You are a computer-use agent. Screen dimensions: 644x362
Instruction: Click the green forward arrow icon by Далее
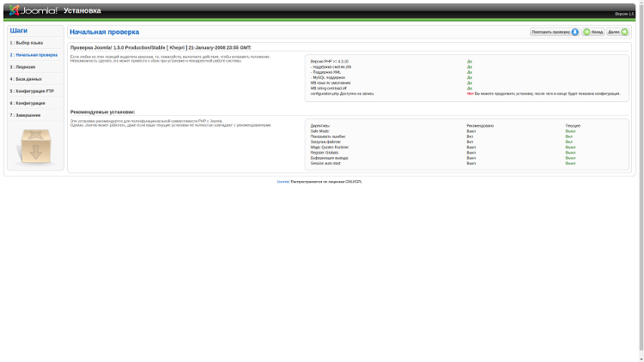[624, 32]
